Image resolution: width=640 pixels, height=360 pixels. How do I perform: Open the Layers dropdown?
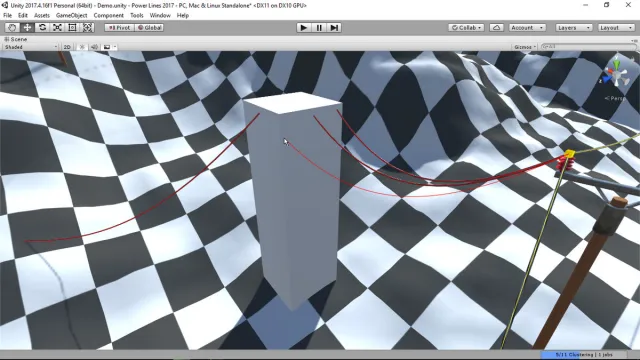pyautogui.click(x=573, y=27)
